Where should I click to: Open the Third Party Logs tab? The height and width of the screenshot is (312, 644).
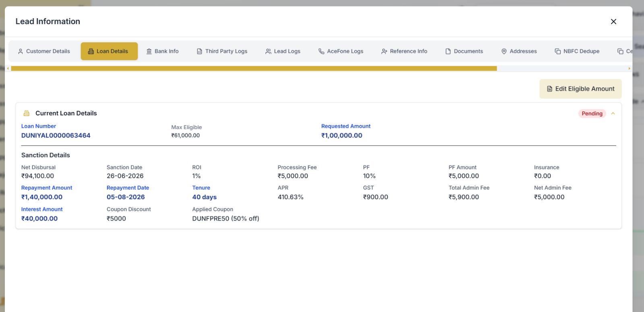click(x=222, y=51)
